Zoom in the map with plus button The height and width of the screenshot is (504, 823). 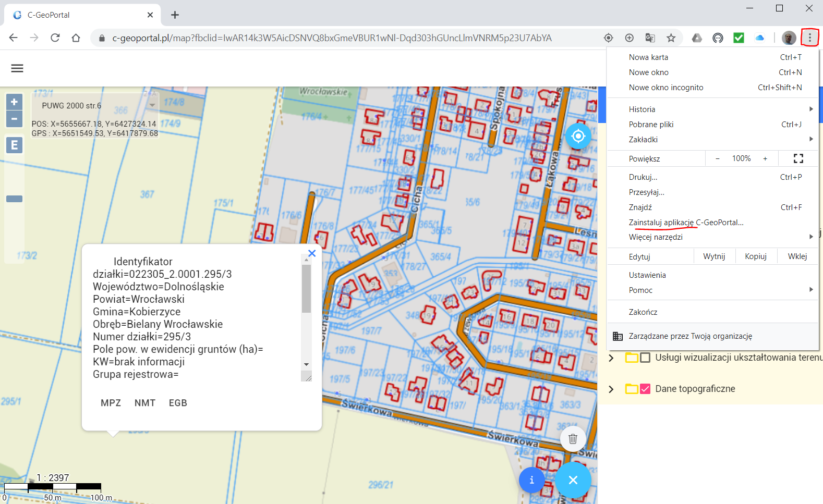click(14, 102)
